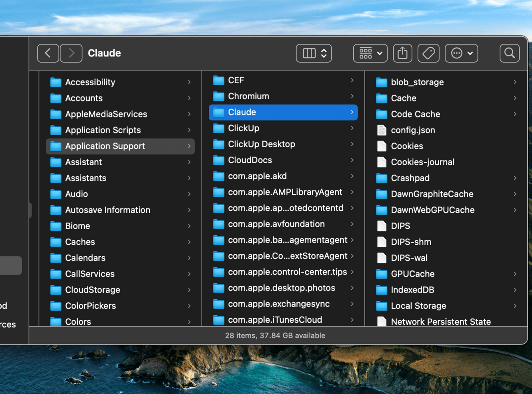Click the DIPS-shm file icon

382,242
